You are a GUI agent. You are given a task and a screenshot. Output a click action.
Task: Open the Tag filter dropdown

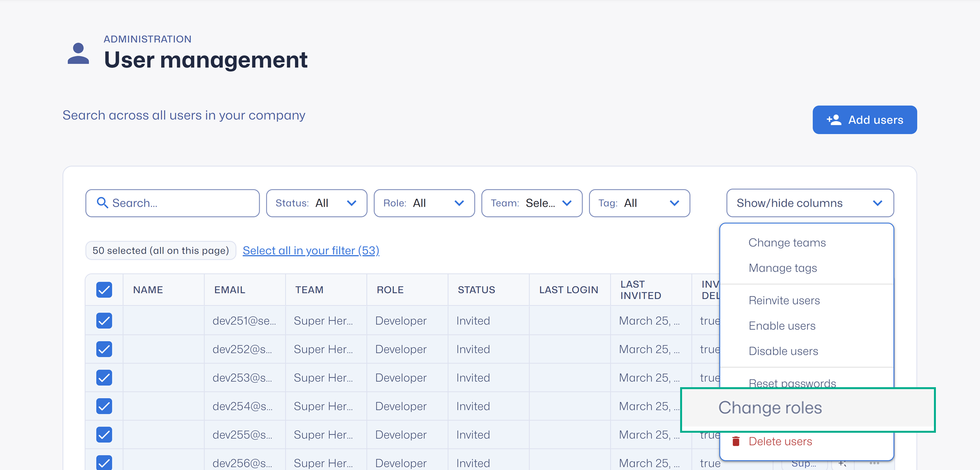click(639, 203)
